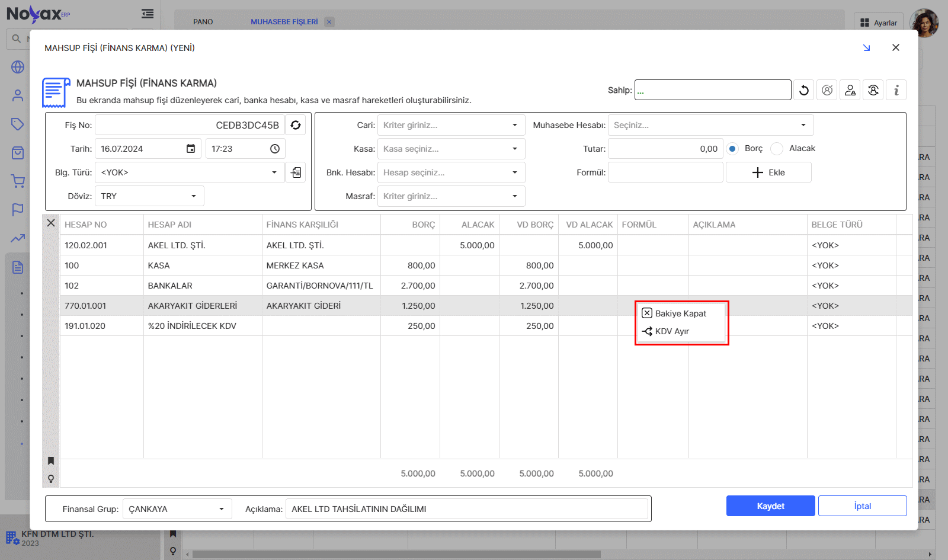
Task: Open the Muhasebe Hesabı dropdown
Action: click(803, 125)
